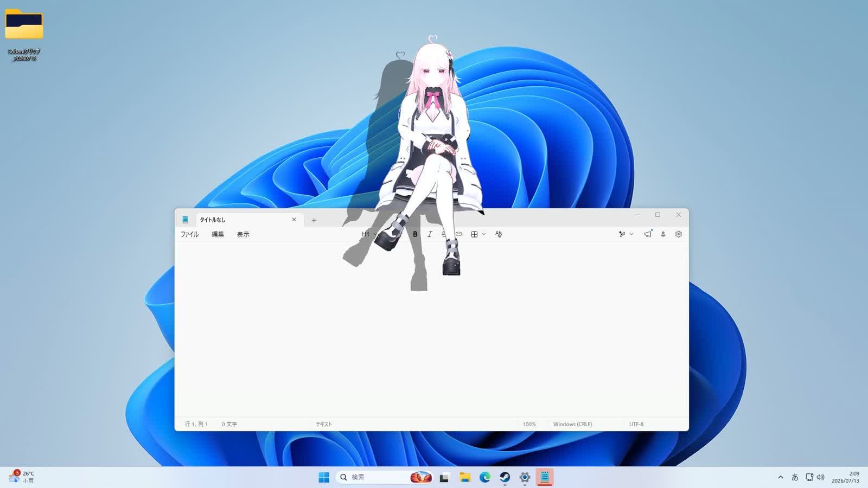Click the Windows (CRLF) line ending indicator
The width and height of the screenshot is (868, 488).
click(572, 424)
